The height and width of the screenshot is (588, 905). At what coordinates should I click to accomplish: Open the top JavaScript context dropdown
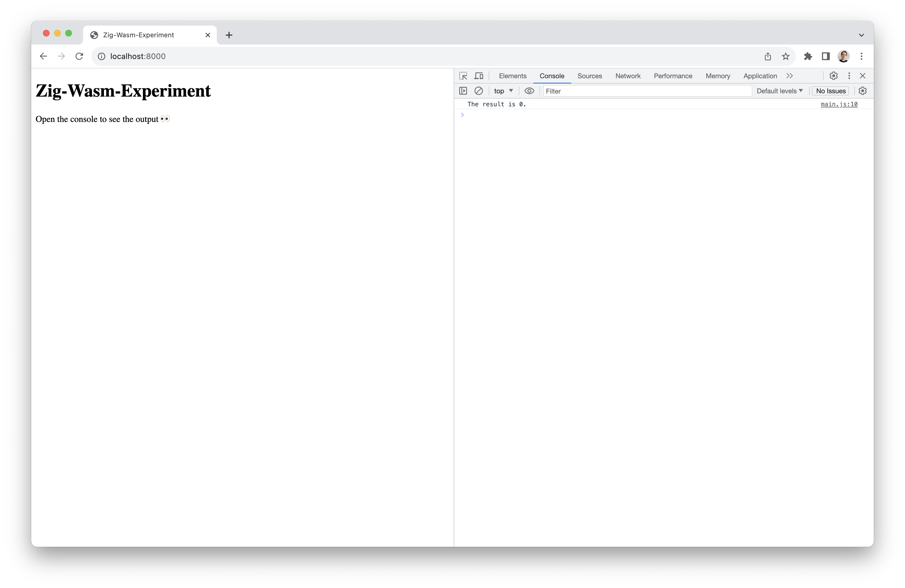point(503,91)
